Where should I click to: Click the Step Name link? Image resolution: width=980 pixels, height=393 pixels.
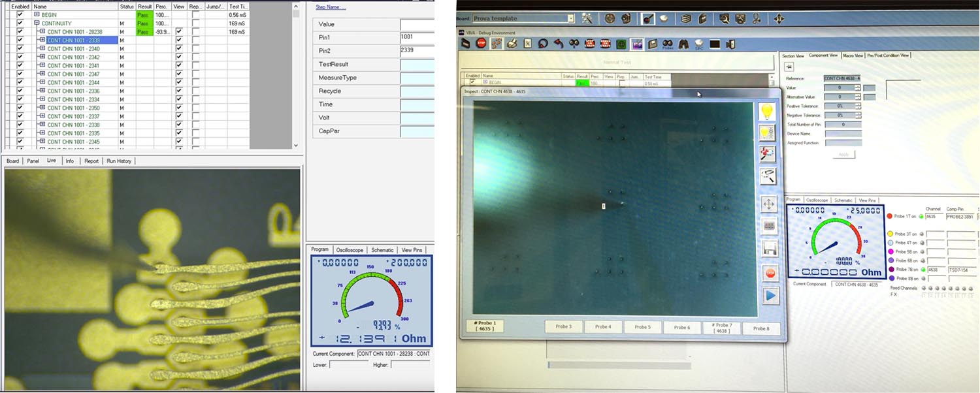[331, 7]
